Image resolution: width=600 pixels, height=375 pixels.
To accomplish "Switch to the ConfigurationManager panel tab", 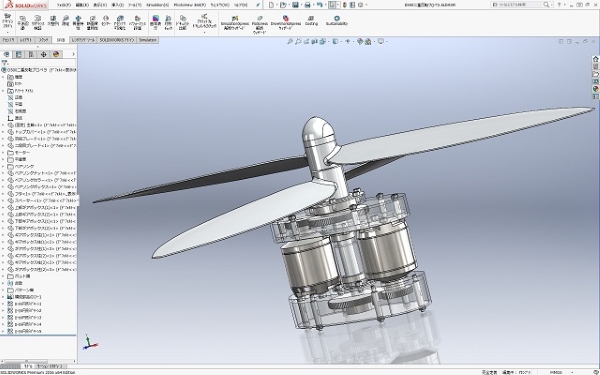I will point(31,54).
